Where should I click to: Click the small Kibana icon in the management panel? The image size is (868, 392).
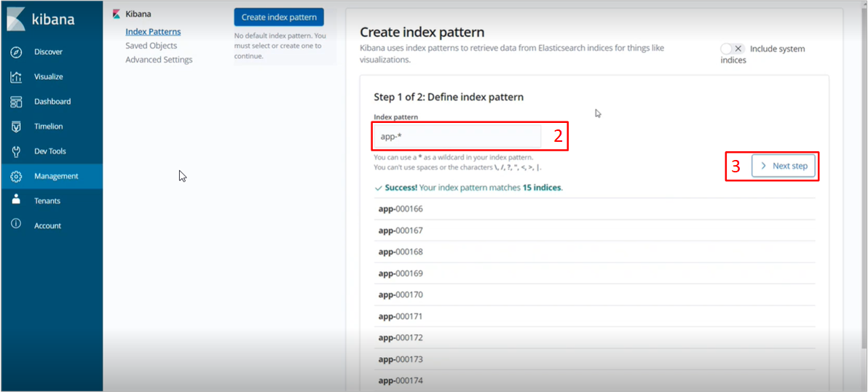[x=117, y=15]
